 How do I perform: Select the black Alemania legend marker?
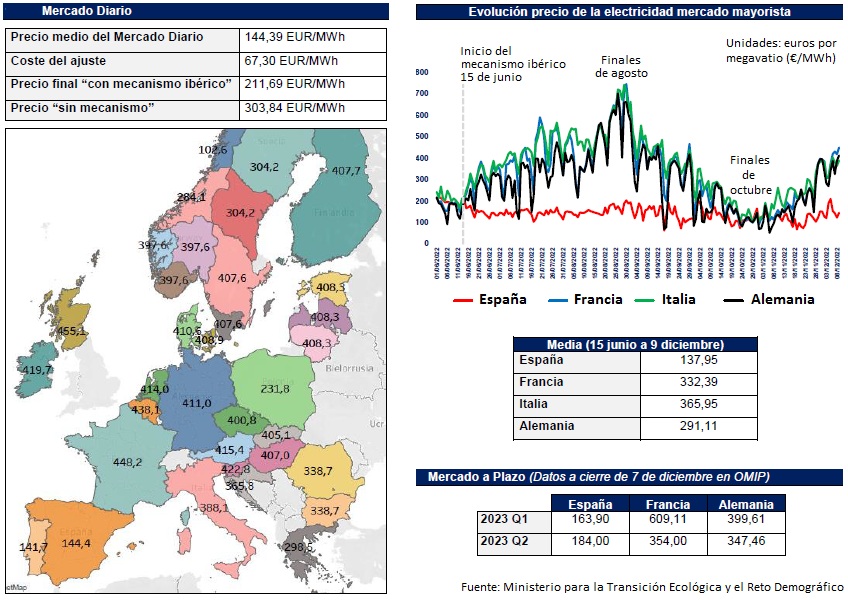tap(736, 300)
